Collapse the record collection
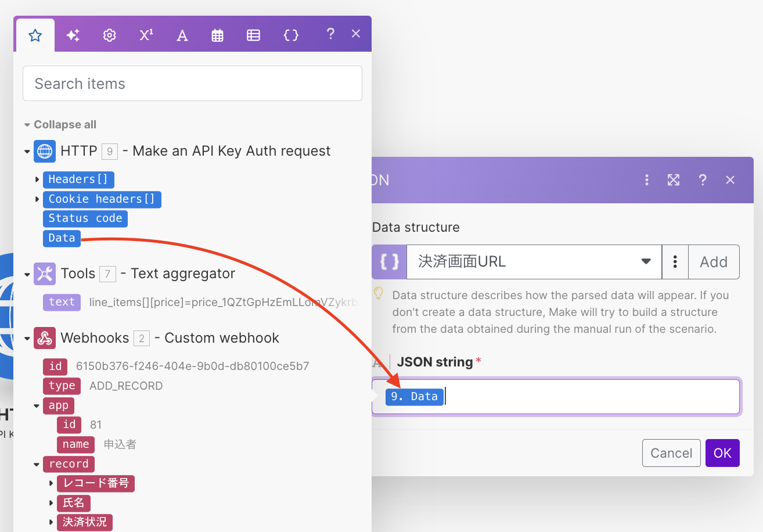 click(x=37, y=465)
